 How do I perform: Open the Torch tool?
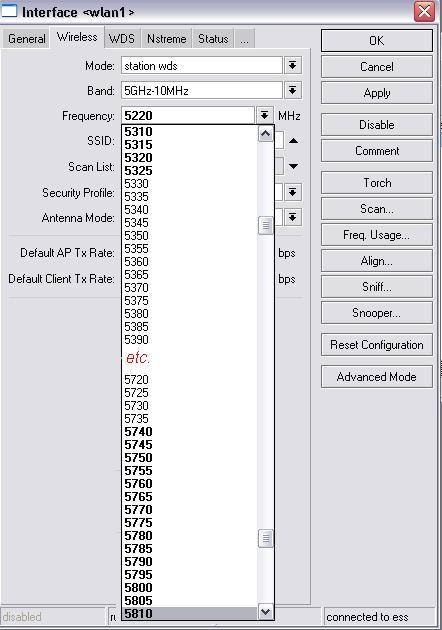click(377, 183)
